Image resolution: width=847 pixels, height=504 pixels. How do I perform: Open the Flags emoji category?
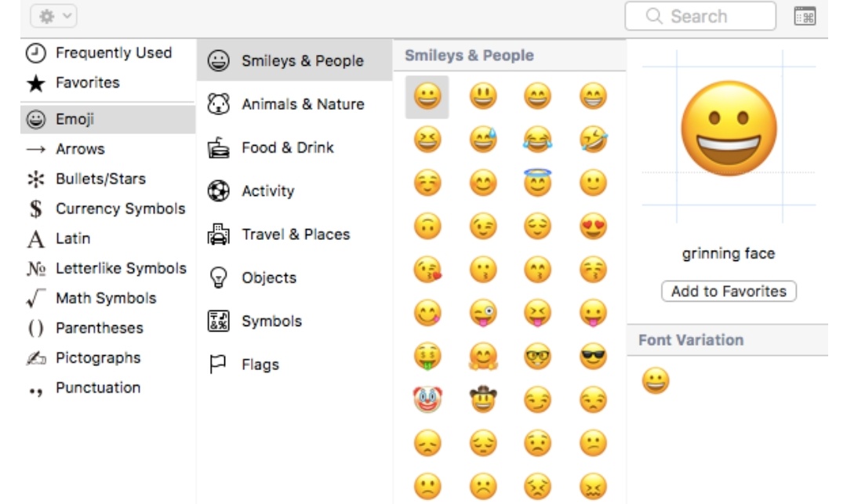pyautogui.click(x=260, y=364)
